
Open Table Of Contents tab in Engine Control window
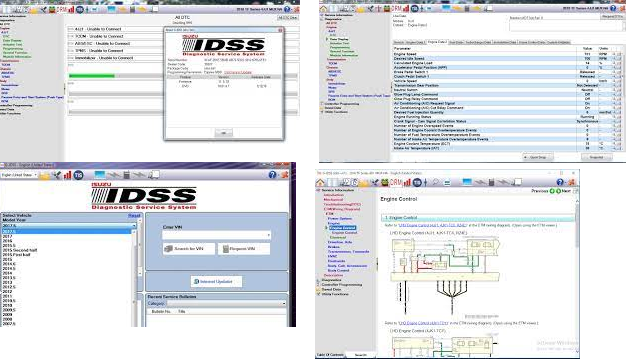coord(330,355)
